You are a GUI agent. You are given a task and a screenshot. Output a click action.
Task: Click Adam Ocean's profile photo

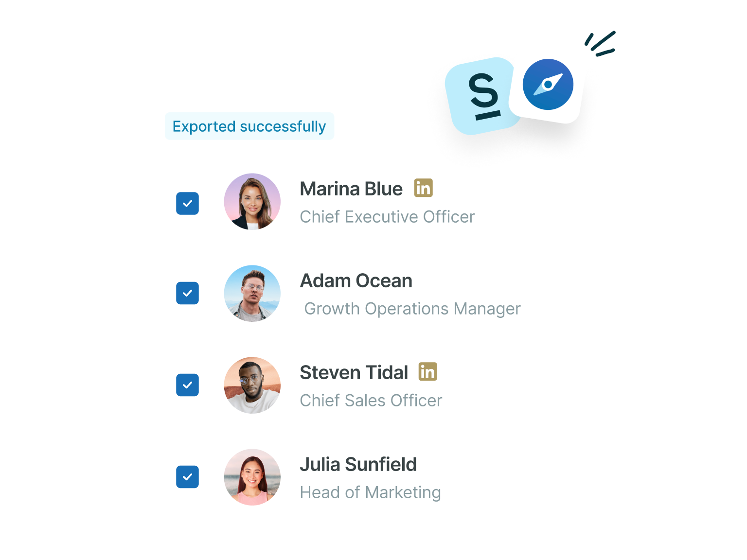tap(252, 294)
